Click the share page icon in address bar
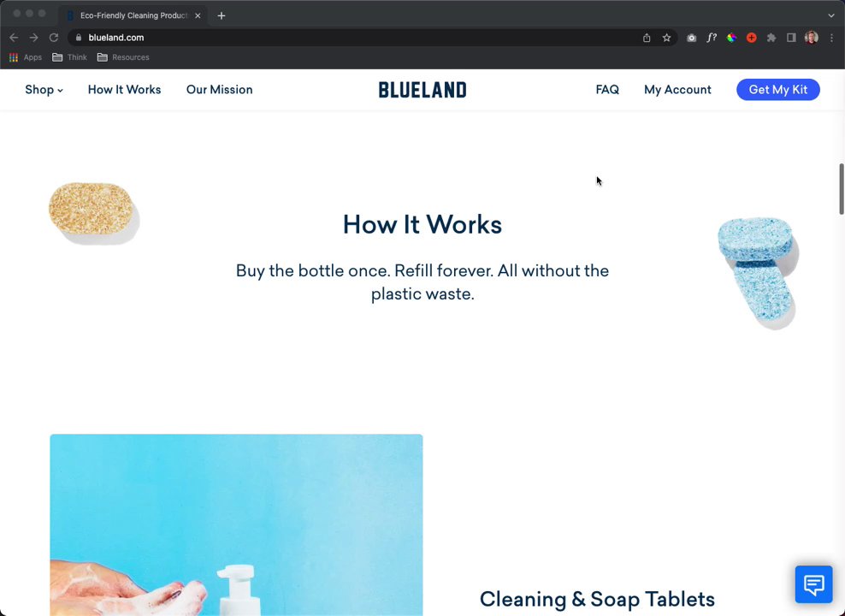 pyautogui.click(x=647, y=38)
